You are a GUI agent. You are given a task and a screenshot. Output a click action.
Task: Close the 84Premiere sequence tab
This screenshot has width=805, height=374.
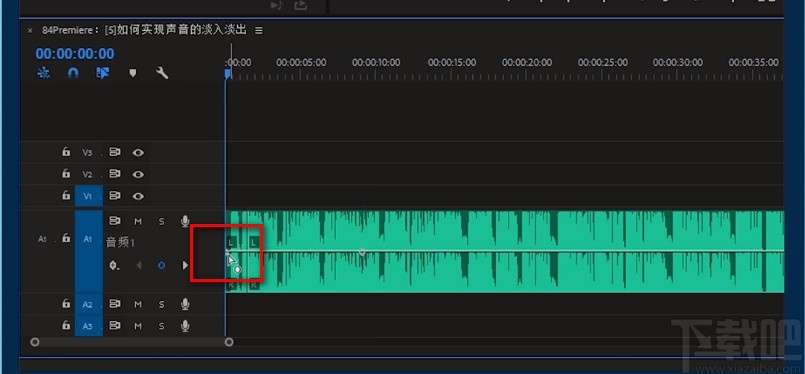pyautogui.click(x=30, y=30)
